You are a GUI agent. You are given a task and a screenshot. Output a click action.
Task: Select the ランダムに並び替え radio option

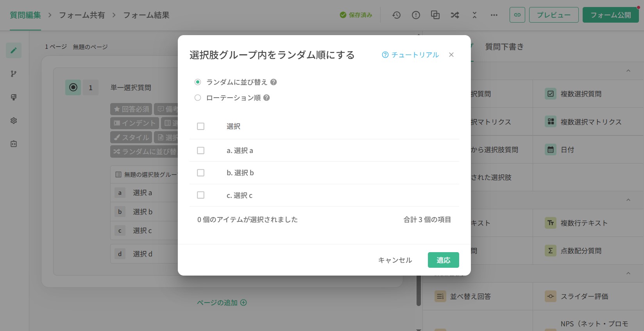(198, 82)
